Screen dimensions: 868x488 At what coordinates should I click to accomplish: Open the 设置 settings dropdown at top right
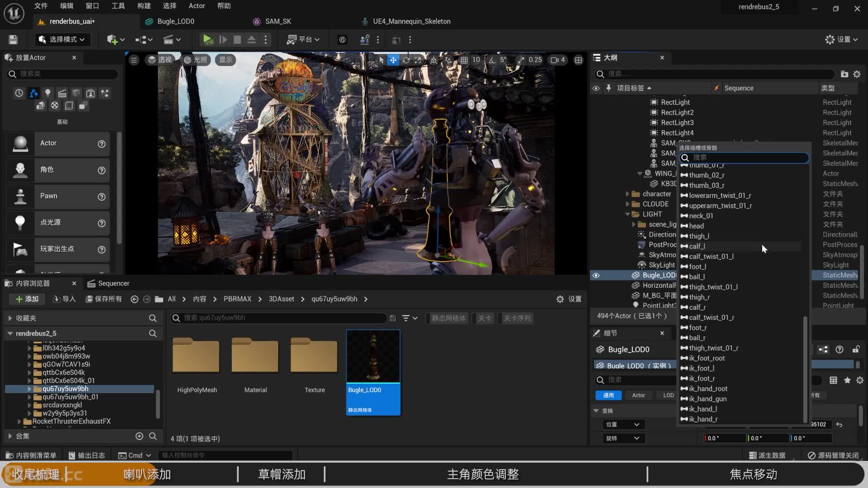click(841, 40)
